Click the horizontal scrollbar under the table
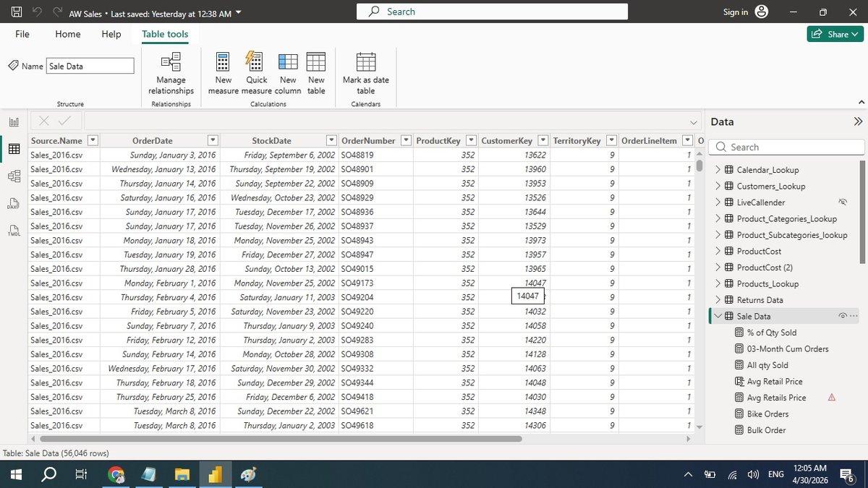The width and height of the screenshot is (868, 488). [x=281, y=439]
